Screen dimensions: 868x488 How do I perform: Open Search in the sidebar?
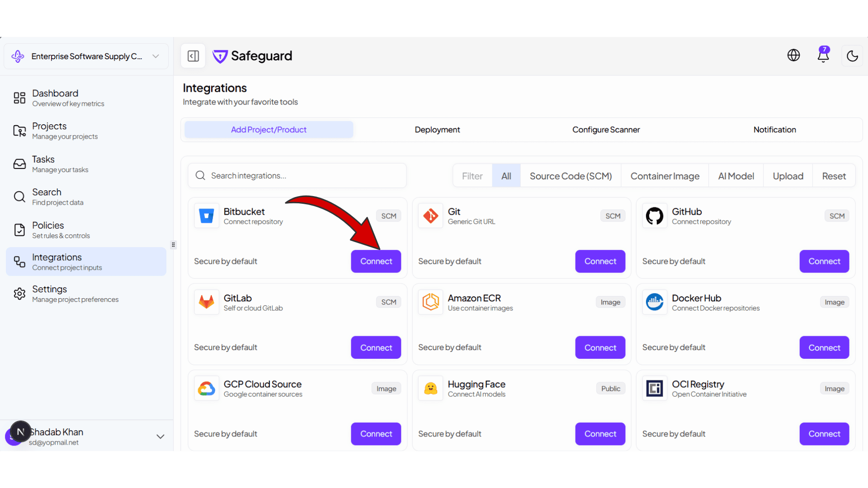click(86, 197)
